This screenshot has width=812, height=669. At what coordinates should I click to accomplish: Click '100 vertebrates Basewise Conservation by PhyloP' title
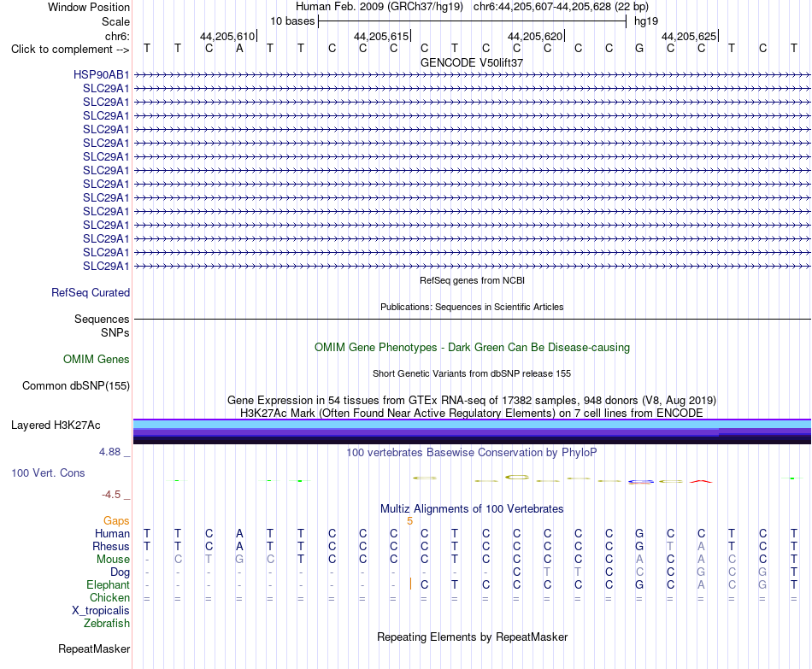click(x=472, y=453)
